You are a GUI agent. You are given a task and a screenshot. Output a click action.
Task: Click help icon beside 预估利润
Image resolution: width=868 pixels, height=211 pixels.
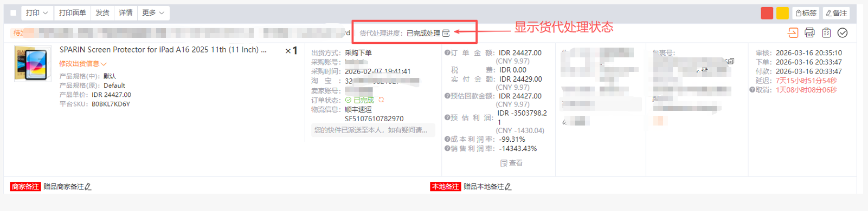(447, 117)
